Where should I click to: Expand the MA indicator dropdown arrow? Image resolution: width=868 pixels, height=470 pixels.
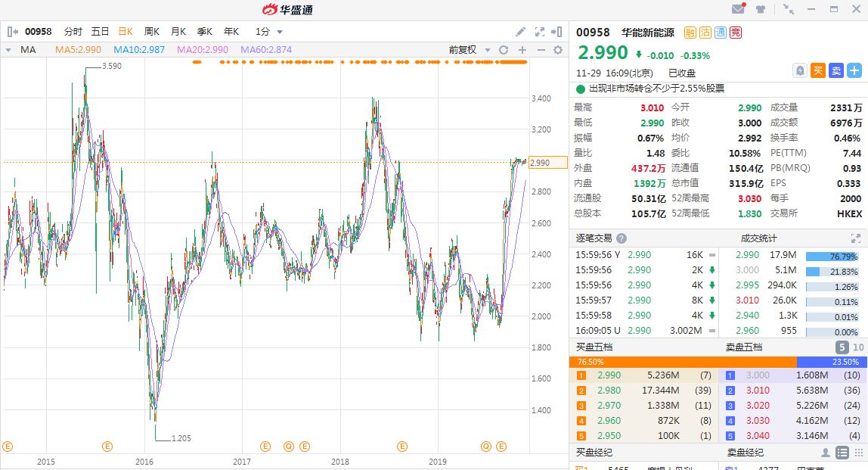coord(8,50)
